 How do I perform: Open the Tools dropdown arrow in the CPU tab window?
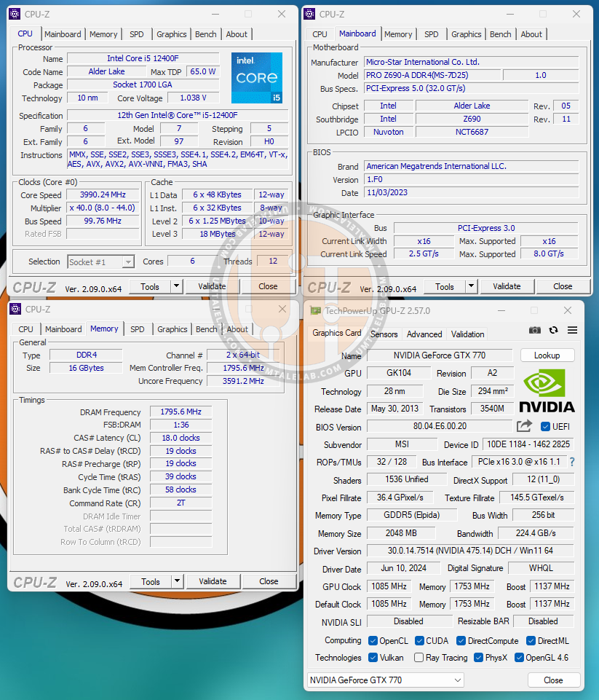pos(177,286)
